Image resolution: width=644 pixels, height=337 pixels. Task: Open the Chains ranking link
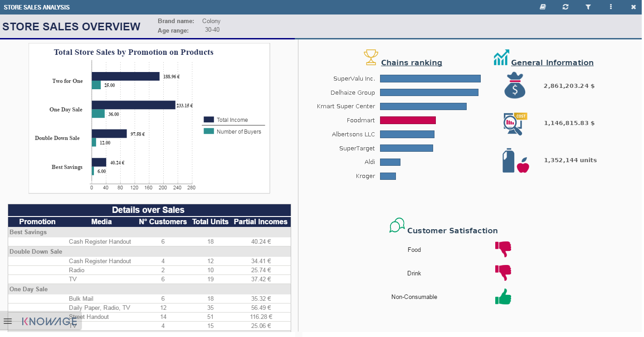(x=411, y=63)
